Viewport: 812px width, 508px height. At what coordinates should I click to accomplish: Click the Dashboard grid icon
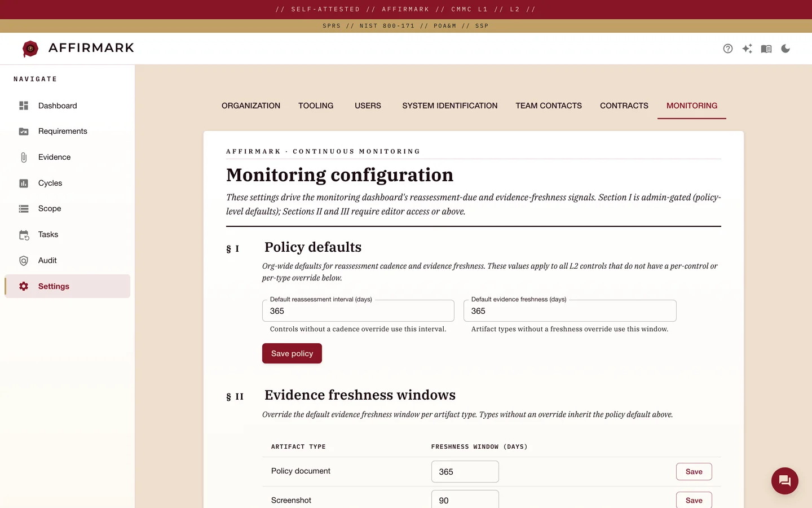click(24, 106)
